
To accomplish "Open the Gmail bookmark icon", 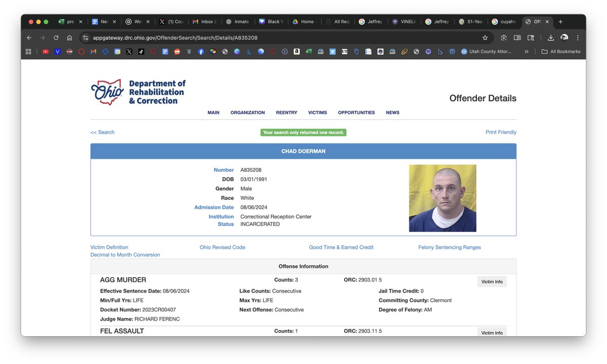I will [x=94, y=52].
